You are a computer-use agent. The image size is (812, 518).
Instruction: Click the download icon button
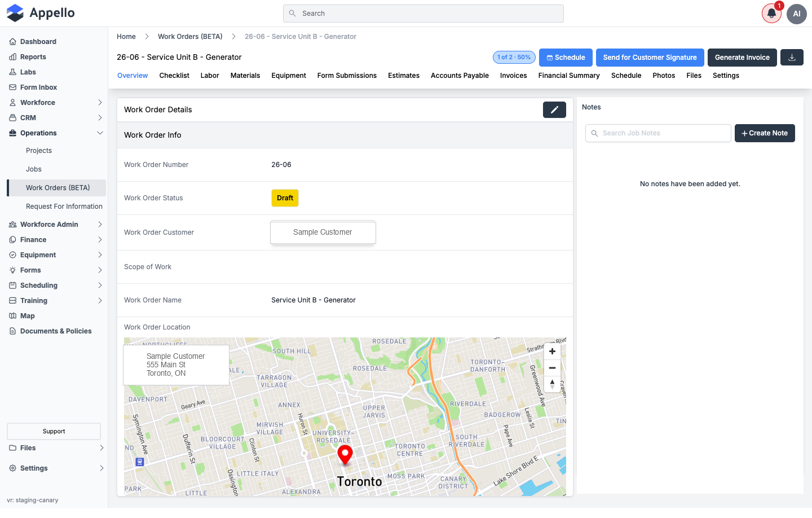(792, 58)
